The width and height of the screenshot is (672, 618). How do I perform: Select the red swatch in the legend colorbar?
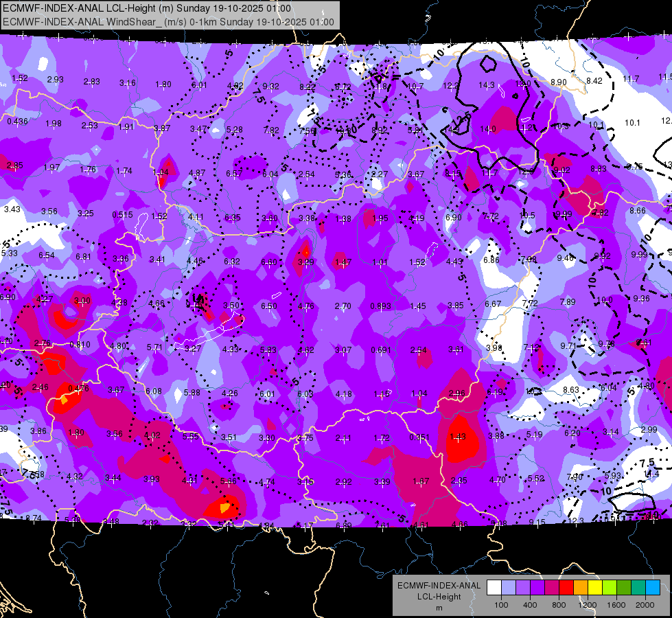tap(566, 587)
